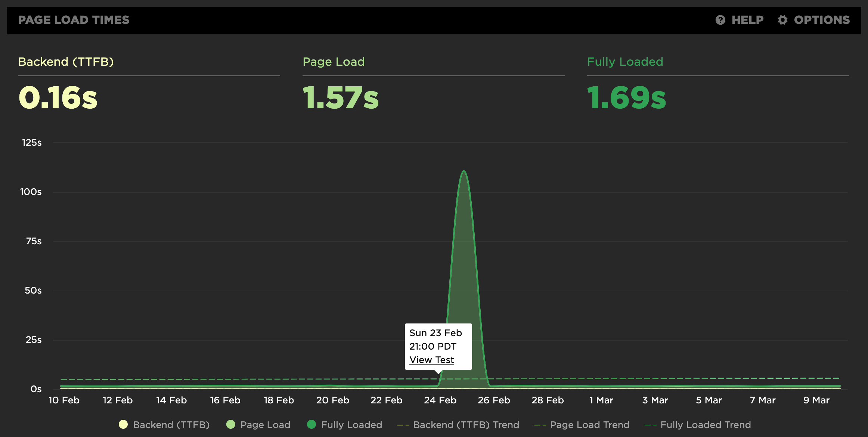This screenshot has width=868, height=437.
Task: Toggle Backend (TTFB) Trend legend entry
Action: coord(466,425)
